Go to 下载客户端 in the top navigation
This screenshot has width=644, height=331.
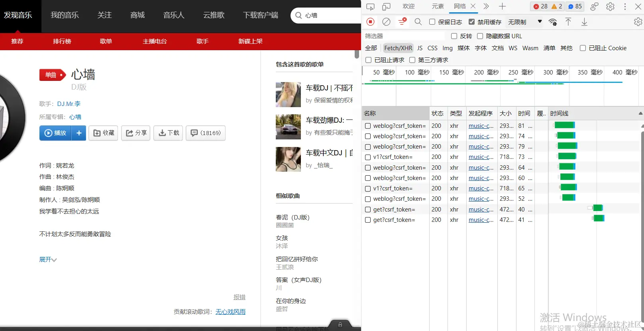click(x=261, y=15)
